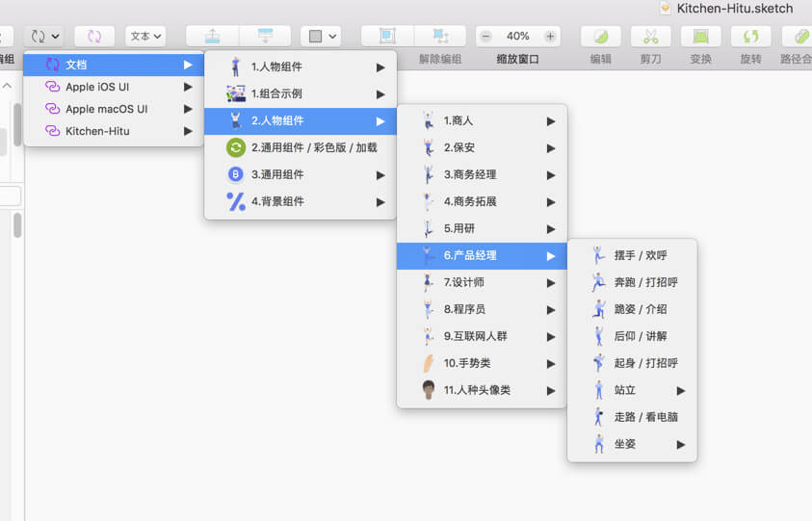The height and width of the screenshot is (521, 812).
Task: Click the 缩放窗口 zoom label
Action: [x=518, y=59]
